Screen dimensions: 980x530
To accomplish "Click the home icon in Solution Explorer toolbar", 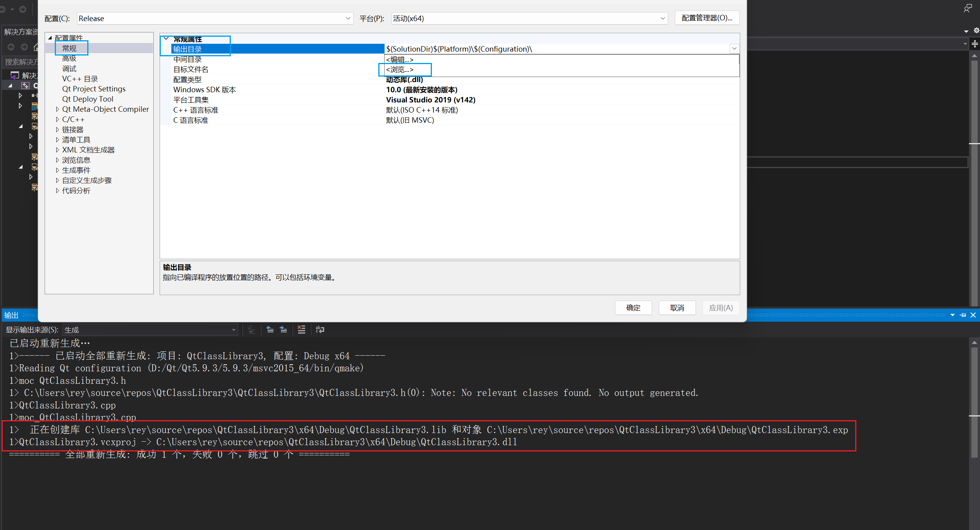I will (x=36, y=47).
